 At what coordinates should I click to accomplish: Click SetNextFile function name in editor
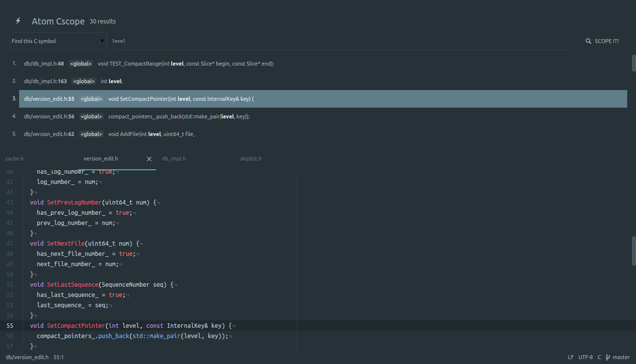(x=66, y=244)
